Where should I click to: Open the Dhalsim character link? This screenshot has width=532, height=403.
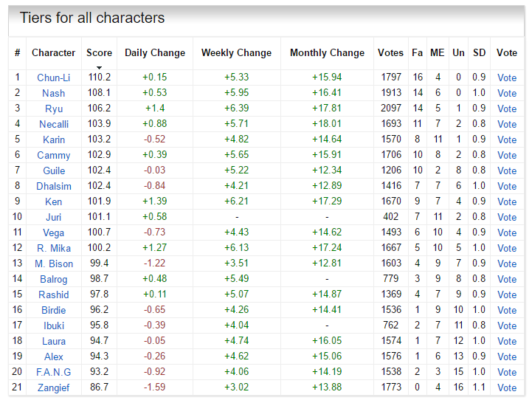click(53, 186)
